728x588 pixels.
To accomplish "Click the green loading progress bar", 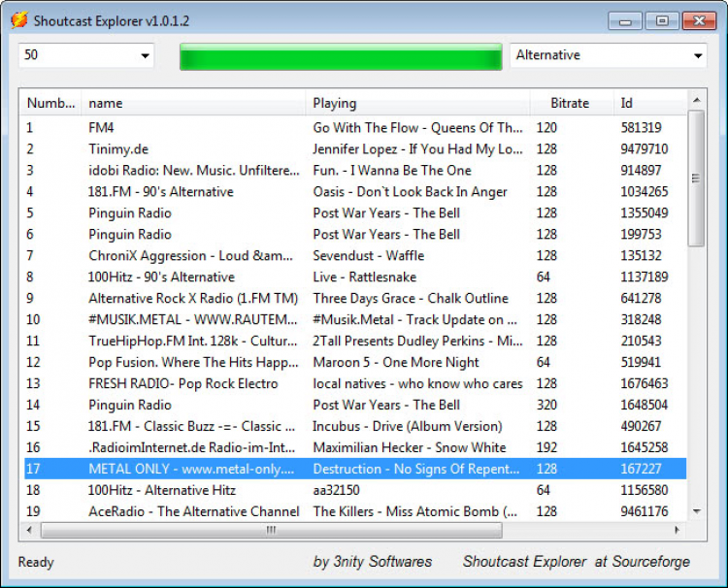I will [341, 56].
